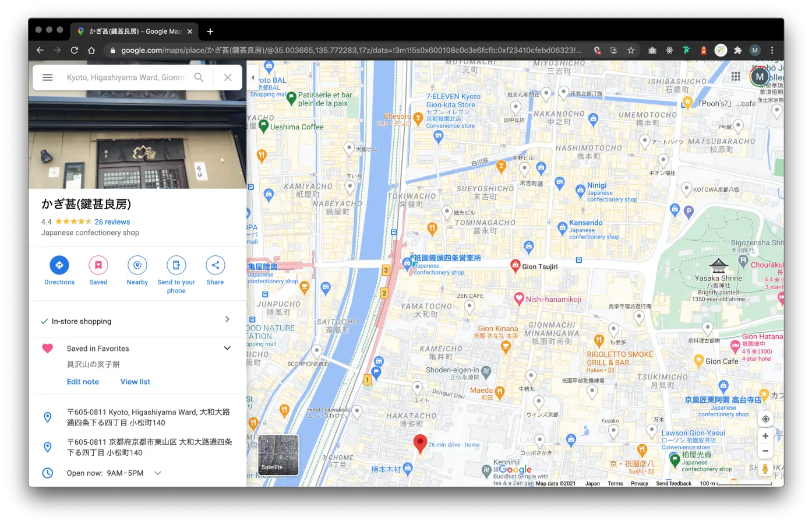Click the browser home button
Image resolution: width=812 pixels, height=524 pixels.
coord(91,50)
